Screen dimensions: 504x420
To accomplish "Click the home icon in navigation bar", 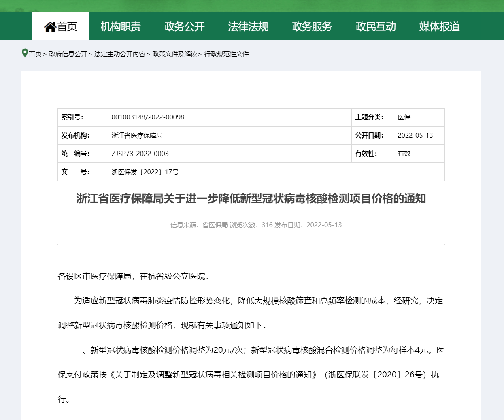I will coord(50,27).
